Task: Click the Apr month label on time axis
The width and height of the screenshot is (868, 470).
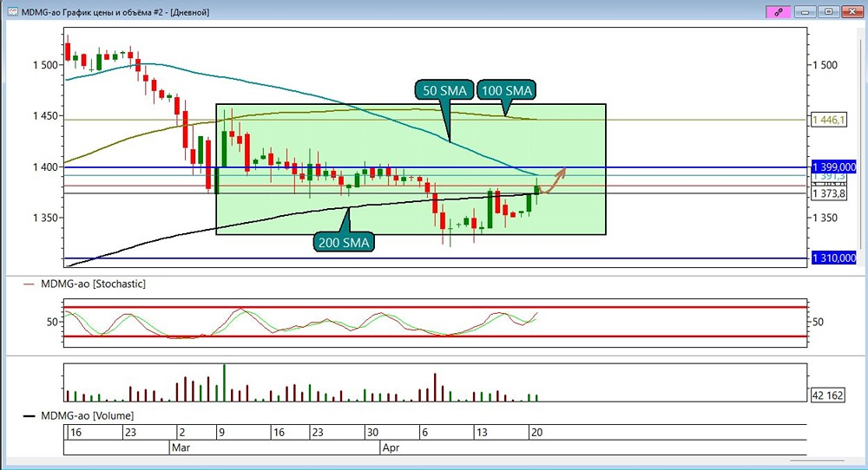Action: click(x=391, y=447)
